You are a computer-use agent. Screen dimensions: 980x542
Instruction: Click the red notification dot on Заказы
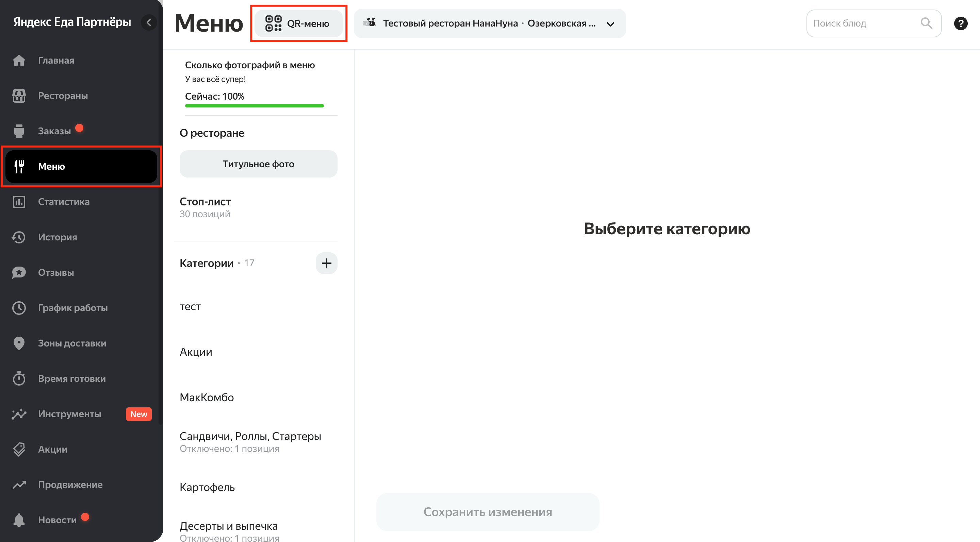79,128
